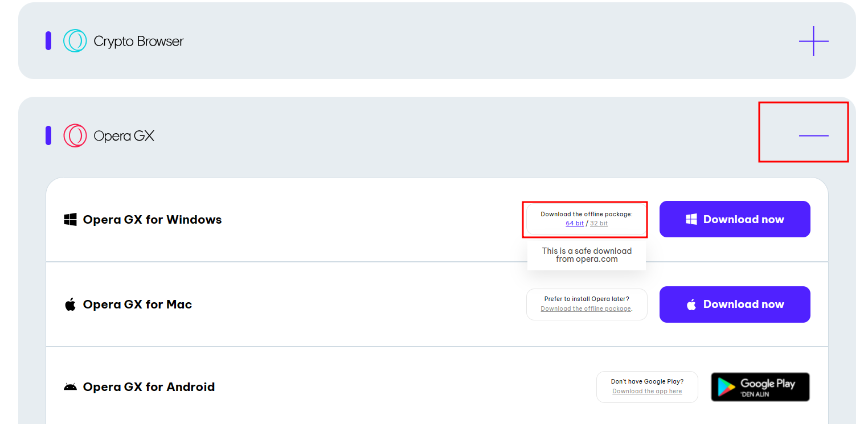868x424 pixels.
Task: Click the "Don't have Google Play?" text
Action: pyautogui.click(x=647, y=382)
